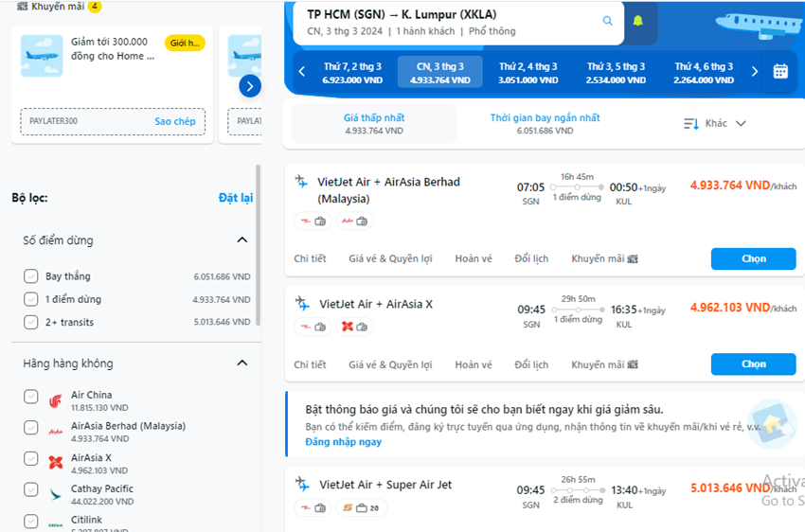Screen dimensions: 805x532
Task: Switch to Thời gian bay ngắn nhất tab
Action: (x=545, y=124)
